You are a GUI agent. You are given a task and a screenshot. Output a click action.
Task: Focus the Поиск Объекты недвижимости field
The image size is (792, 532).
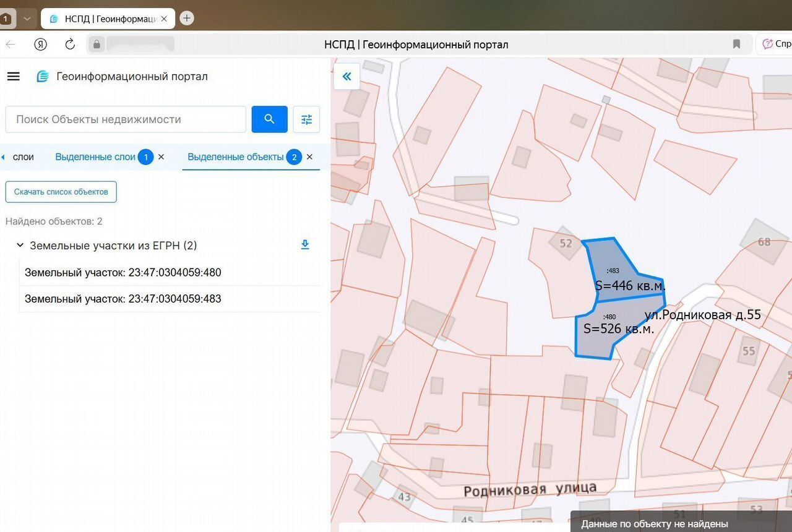pyautogui.click(x=126, y=119)
